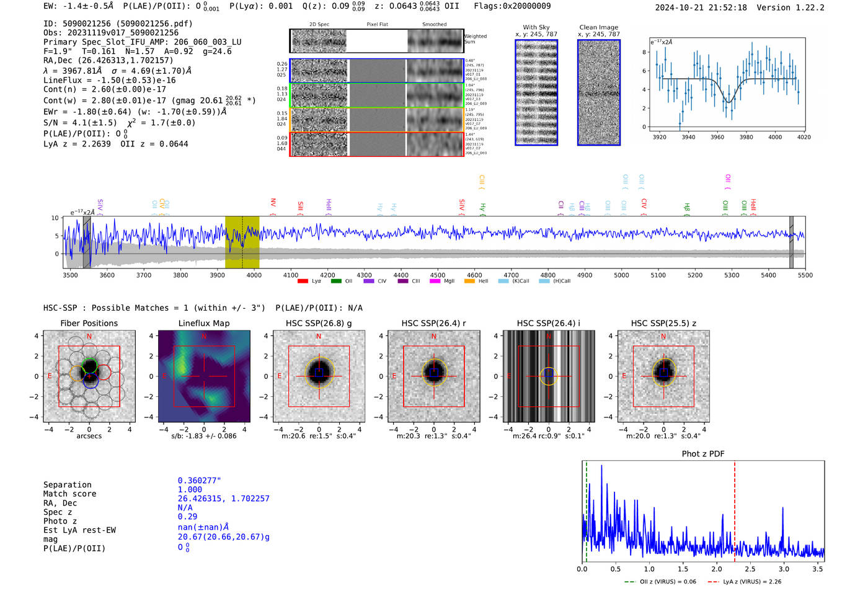Click the CIV purple legend swatch
The image size is (868, 591).
tap(369, 281)
